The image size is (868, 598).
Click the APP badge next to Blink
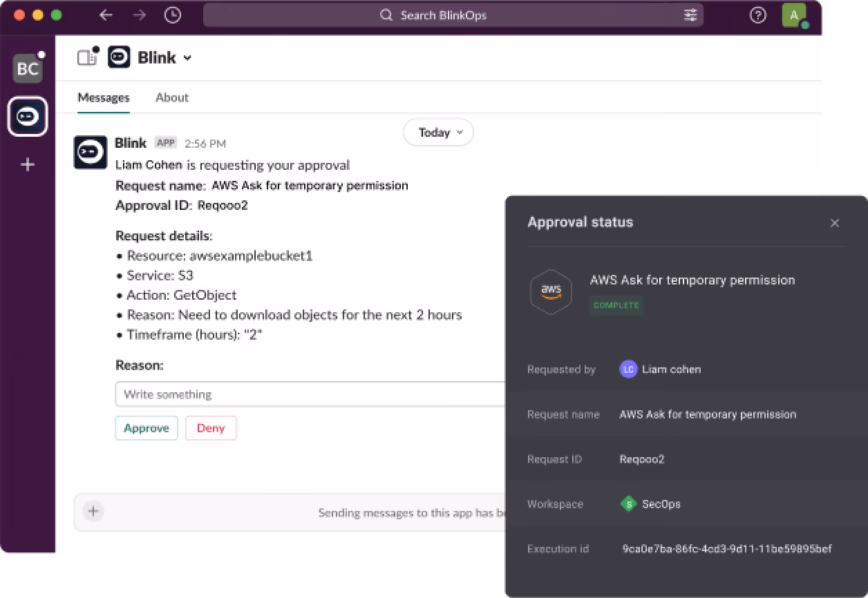pyautogui.click(x=166, y=143)
